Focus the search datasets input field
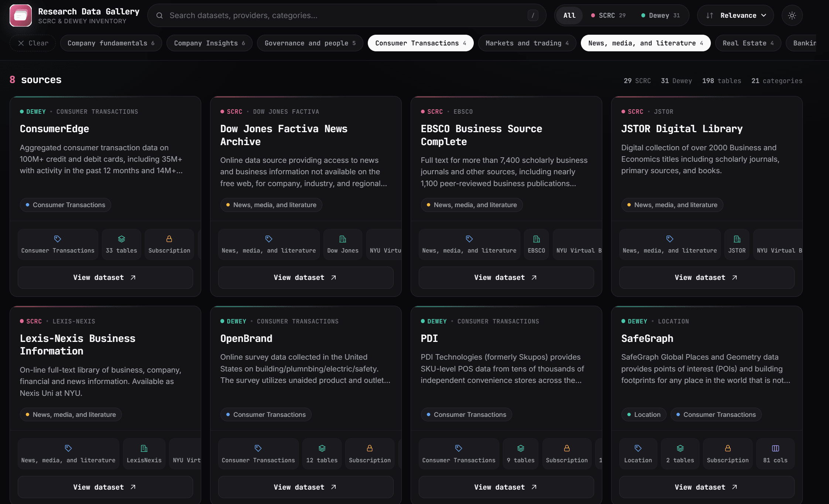 pos(346,16)
